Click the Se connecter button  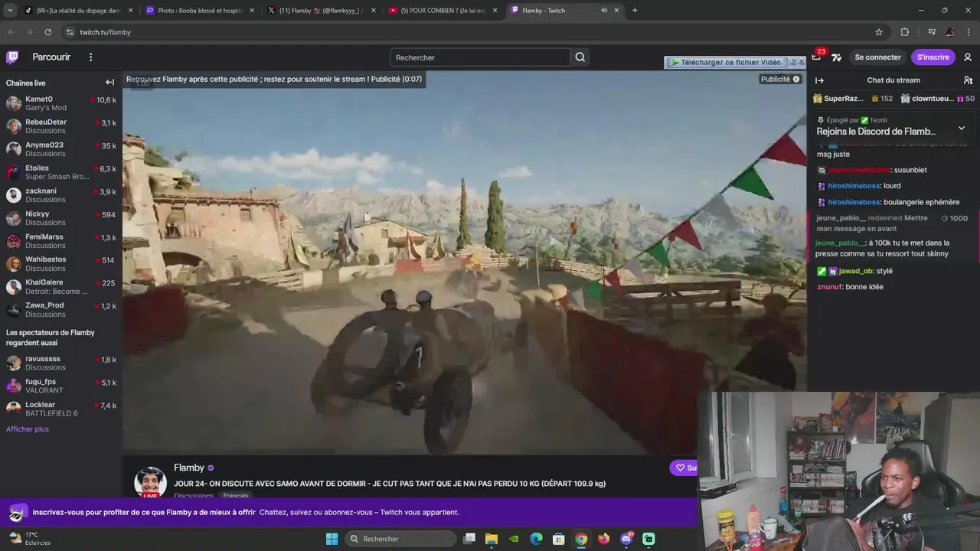(x=877, y=57)
